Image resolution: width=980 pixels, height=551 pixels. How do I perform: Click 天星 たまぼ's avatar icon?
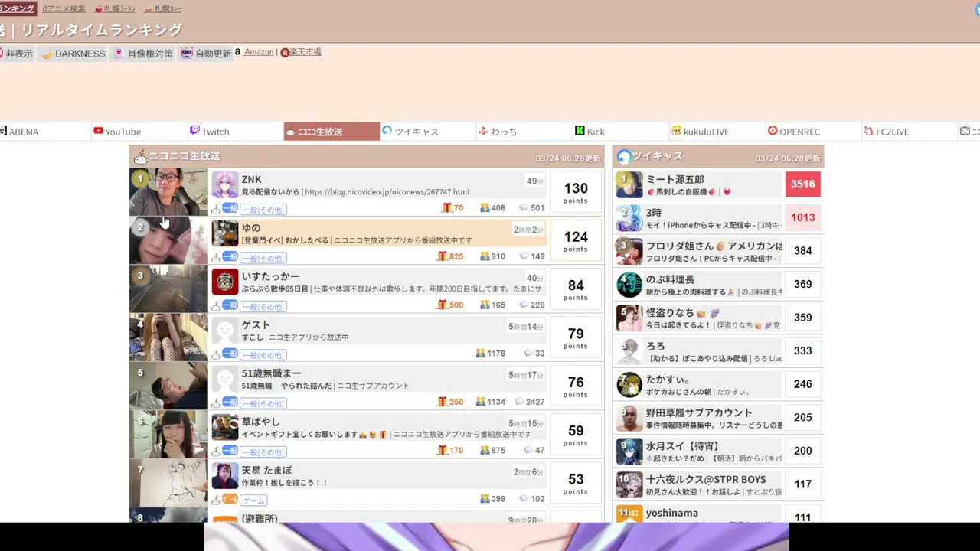tap(225, 476)
